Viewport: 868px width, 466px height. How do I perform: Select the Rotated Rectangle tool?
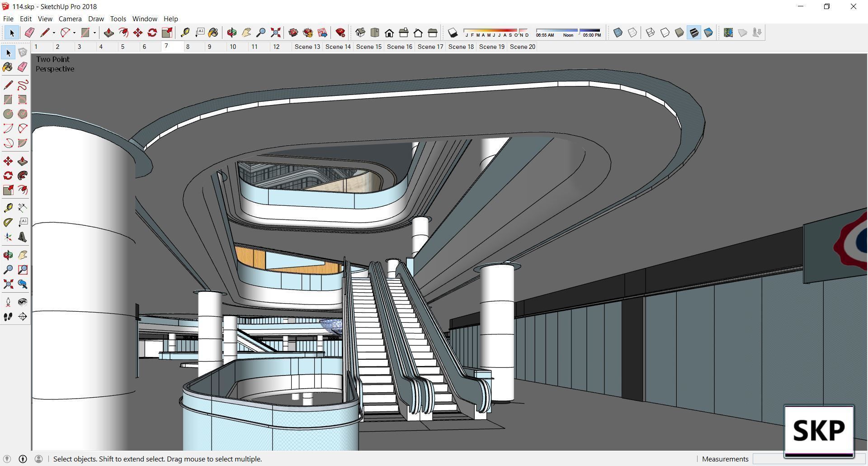[x=23, y=100]
